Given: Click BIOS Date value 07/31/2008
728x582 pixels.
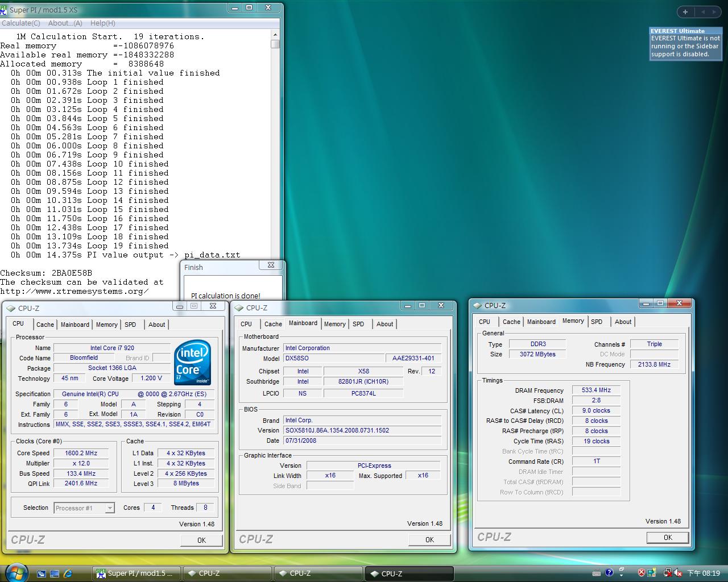Looking at the screenshot, I should pos(362,440).
